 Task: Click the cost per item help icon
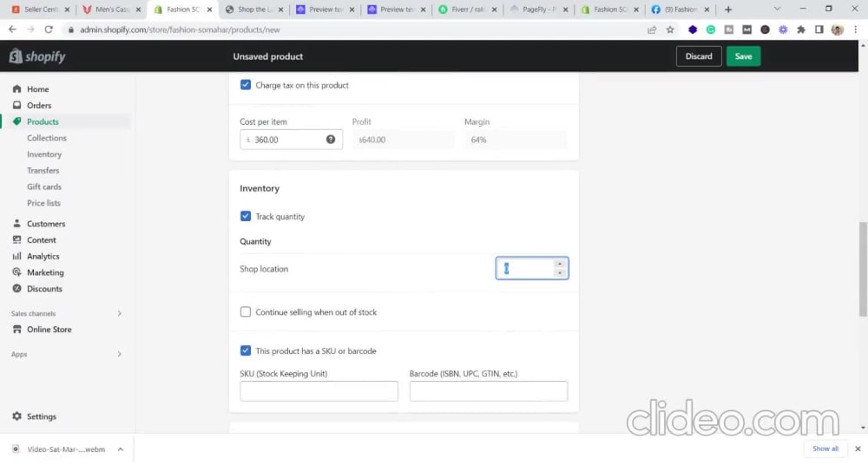[331, 140]
